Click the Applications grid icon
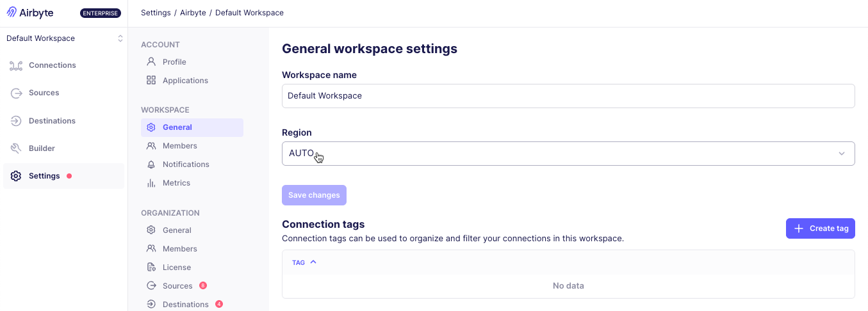The image size is (868, 311). [151, 81]
